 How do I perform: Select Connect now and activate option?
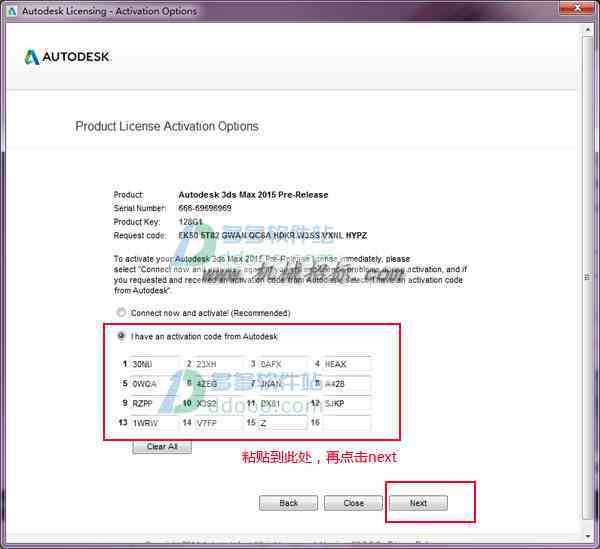[121, 313]
